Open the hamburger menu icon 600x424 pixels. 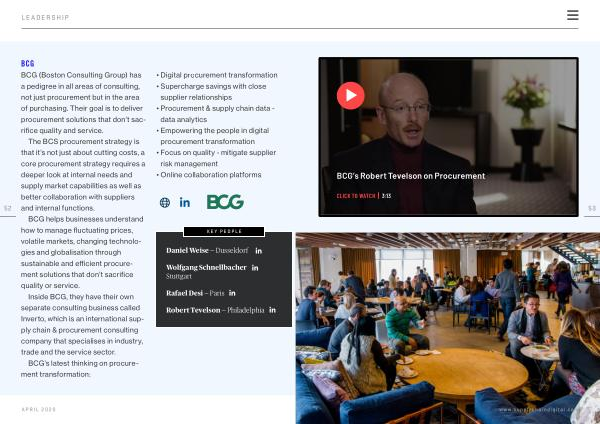tap(572, 15)
